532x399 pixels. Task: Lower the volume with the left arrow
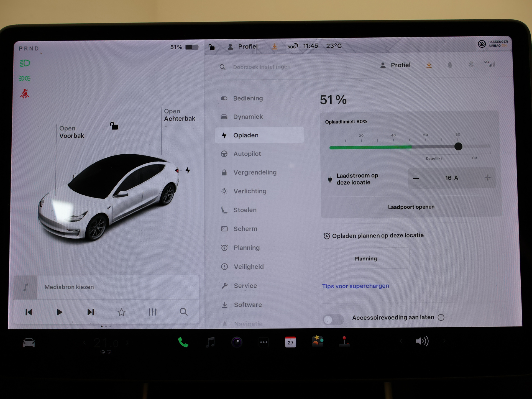tap(401, 341)
